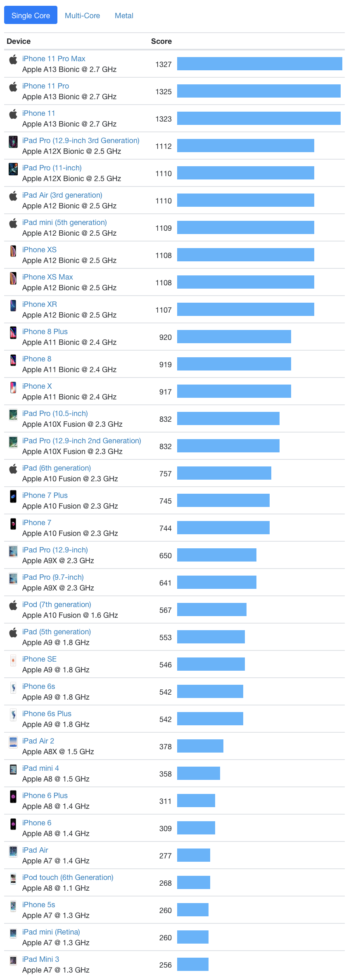351x980 pixels.
Task: Click the iPad Air 2 device thumbnail
Action: tap(13, 742)
